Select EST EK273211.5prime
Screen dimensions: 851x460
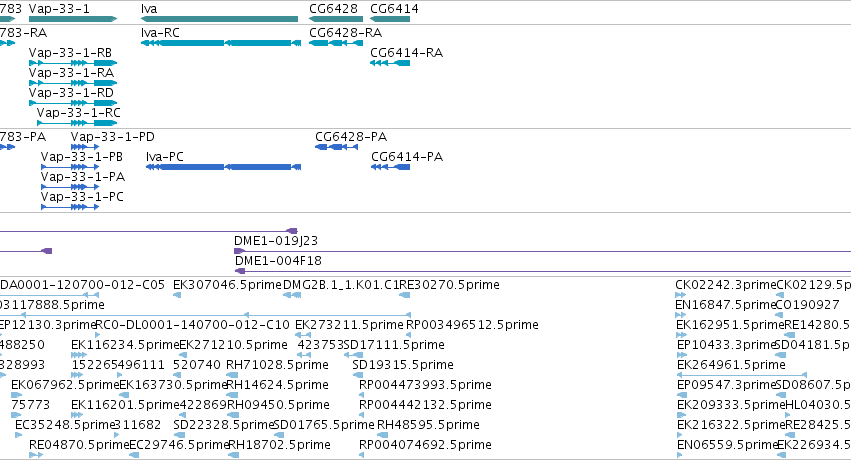pos(350,325)
